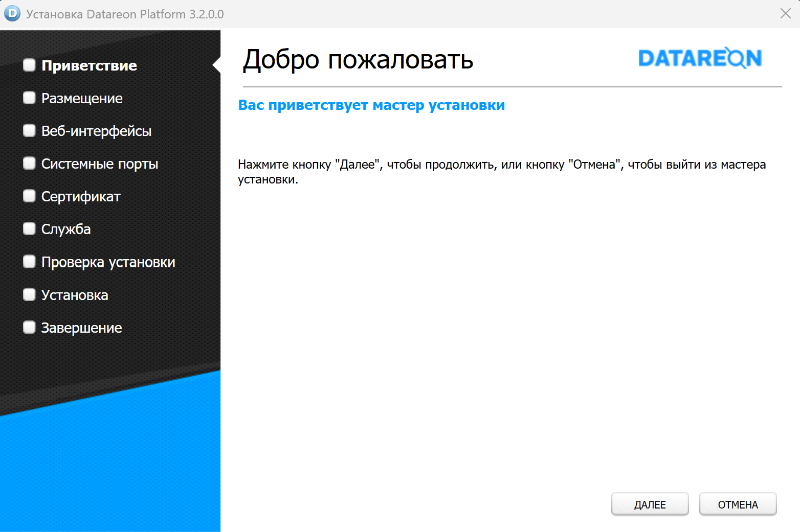Click the Добро пожаловать heading
This screenshot has width=800, height=532.
coord(358,60)
